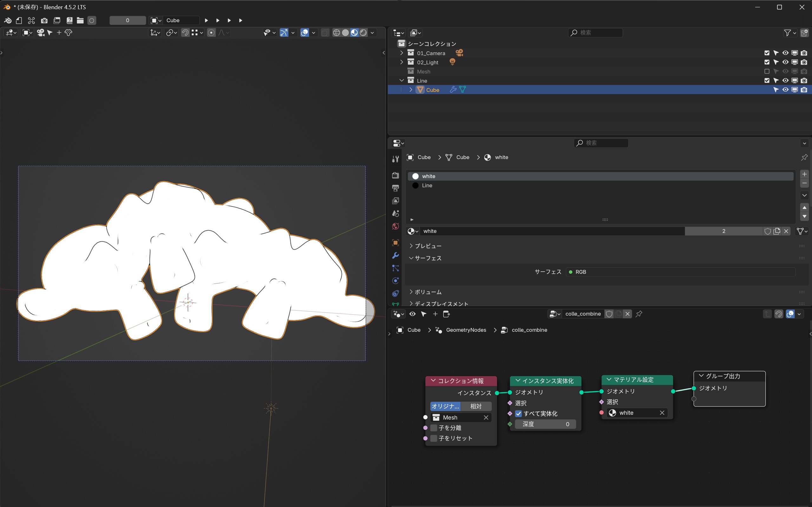Click the pin icon beside colle_combine
This screenshot has width=812, height=507.
[639, 314]
